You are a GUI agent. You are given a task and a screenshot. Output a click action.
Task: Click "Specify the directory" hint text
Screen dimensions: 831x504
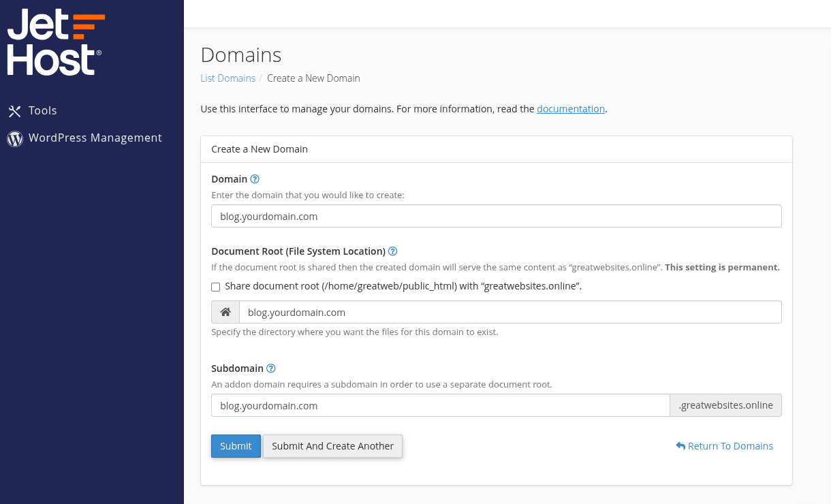[355, 332]
